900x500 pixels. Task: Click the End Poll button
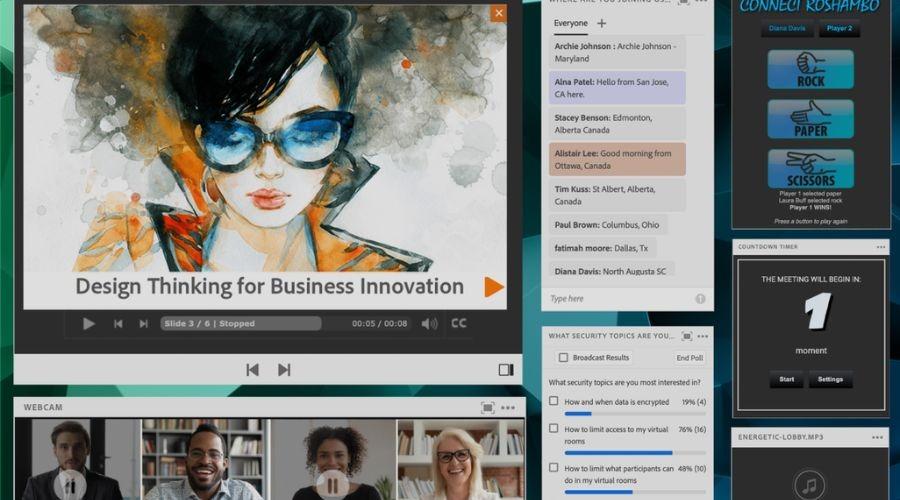click(x=689, y=358)
